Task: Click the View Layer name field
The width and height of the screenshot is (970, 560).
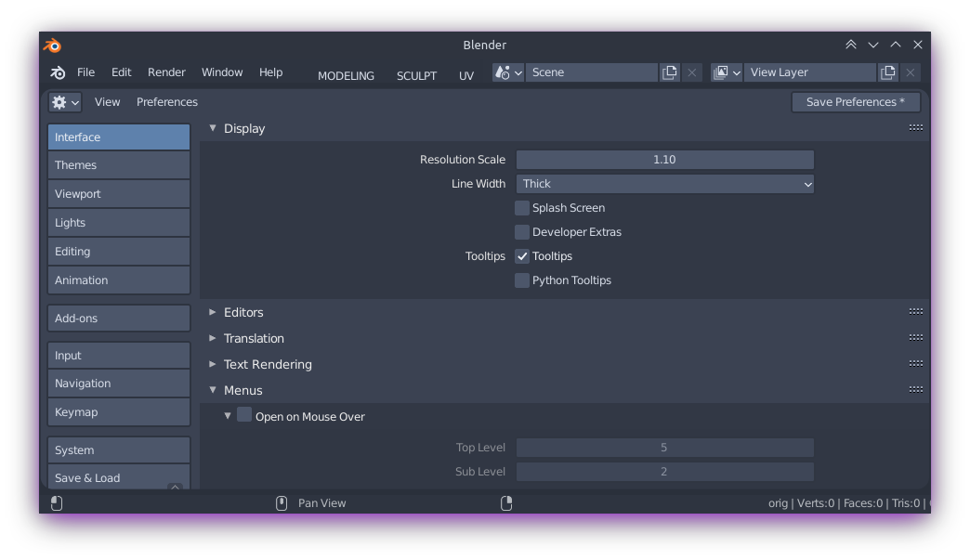Action: [x=810, y=72]
